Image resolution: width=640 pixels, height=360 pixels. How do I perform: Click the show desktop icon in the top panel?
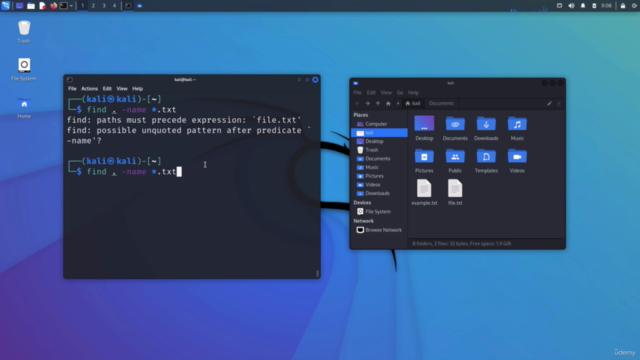tap(19, 6)
